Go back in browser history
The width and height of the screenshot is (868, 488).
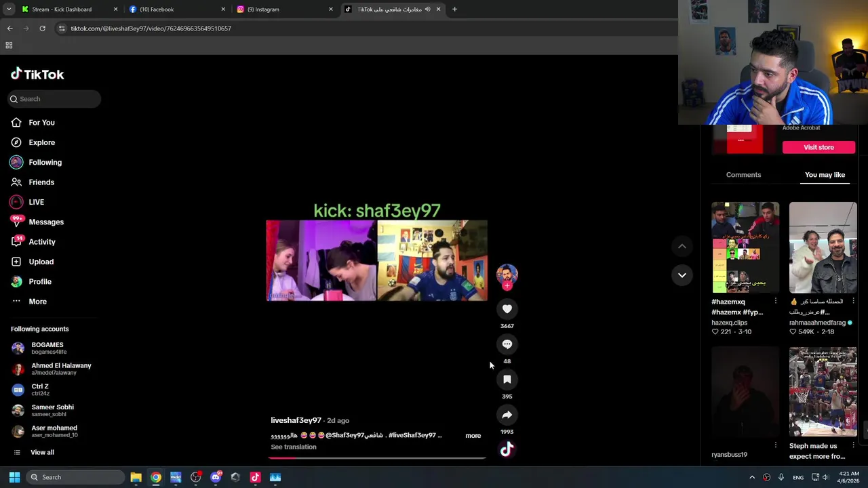pos(9,28)
